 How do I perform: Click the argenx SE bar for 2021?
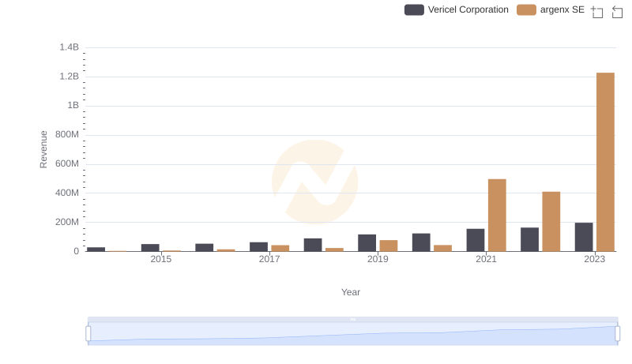tap(497, 215)
